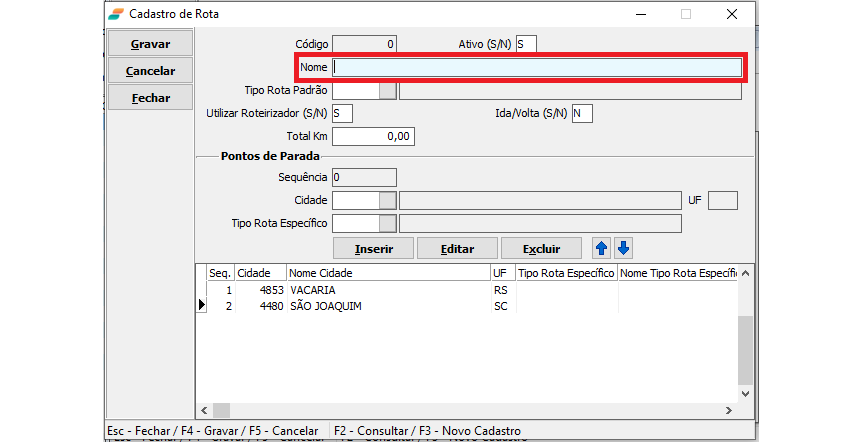Screen dimensions: 862x442
Task: Click the blue down arrow icon
Action: click(x=623, y=248)
